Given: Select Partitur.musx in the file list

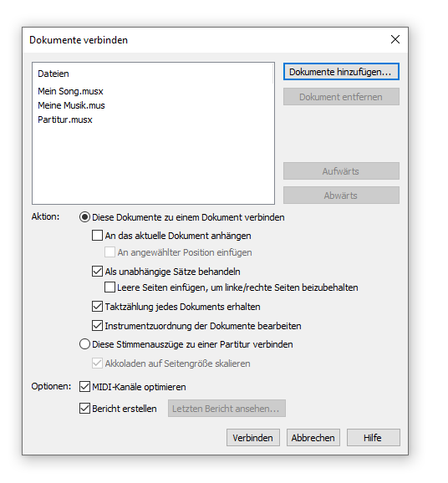Looking at the screenshot, I should coord(65,119).
